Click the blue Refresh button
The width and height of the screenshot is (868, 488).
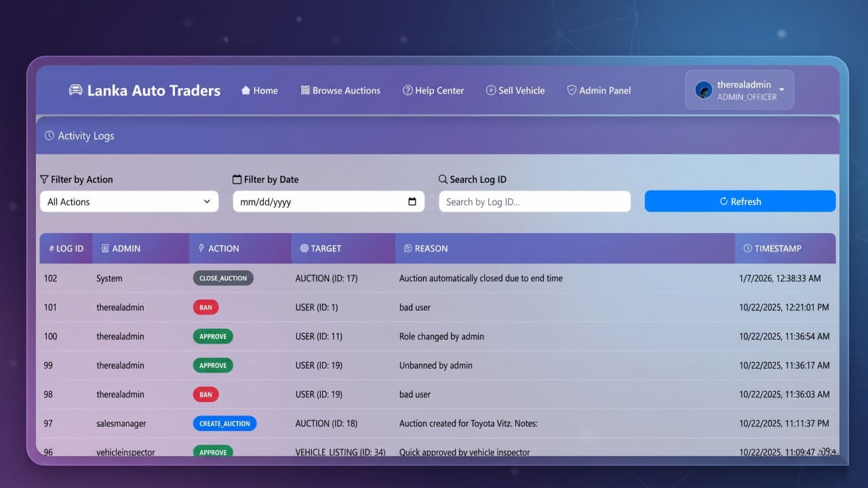(740, 201)
